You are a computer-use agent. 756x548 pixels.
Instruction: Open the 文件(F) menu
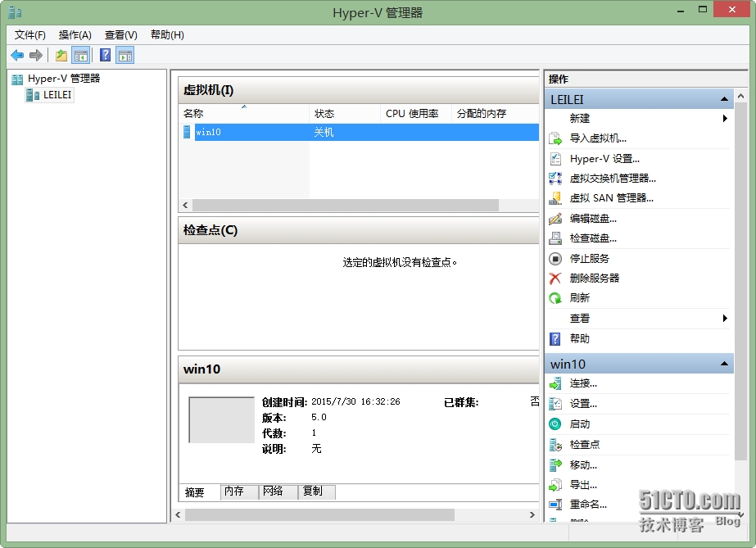tap(29, 34)
